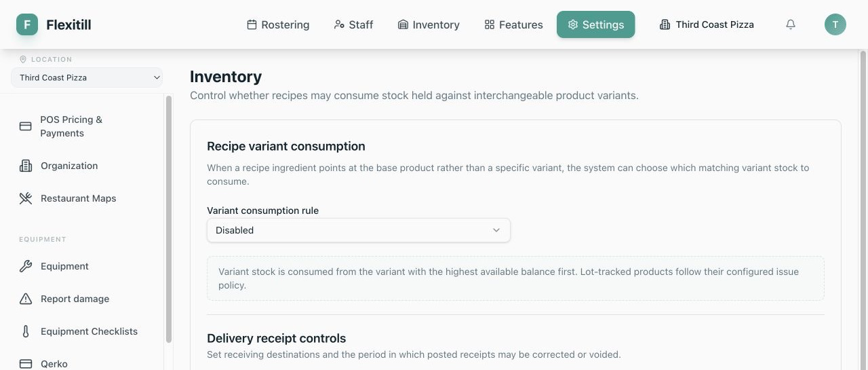Open the Features navigation tab
The height and width of the screenshot is (370, 868).
pyautogui.click(x=513, y=24)
